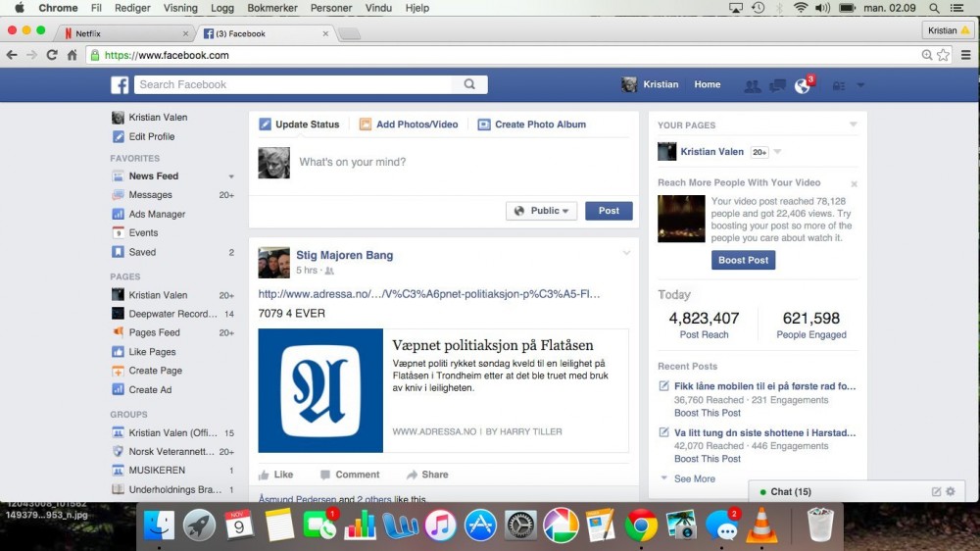
Task: Click Chrome home button
Action: coord(72,55)
